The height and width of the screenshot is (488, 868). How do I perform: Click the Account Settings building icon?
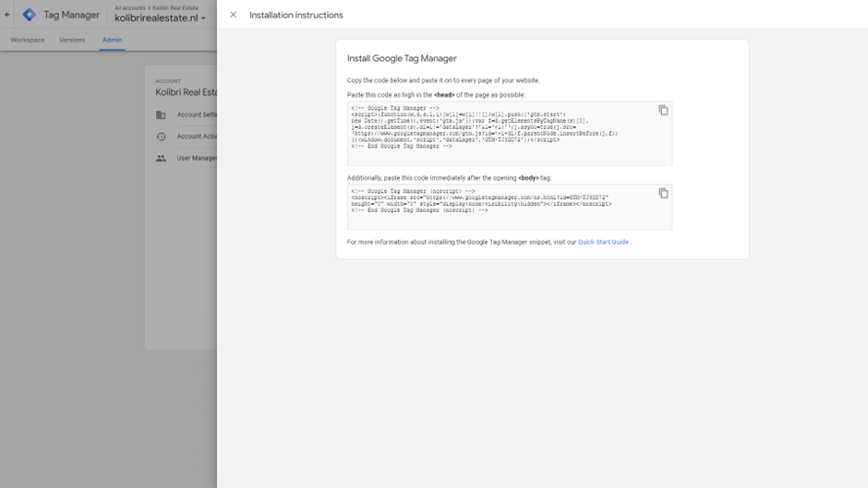pyautogui.click(x=161, y=115)
